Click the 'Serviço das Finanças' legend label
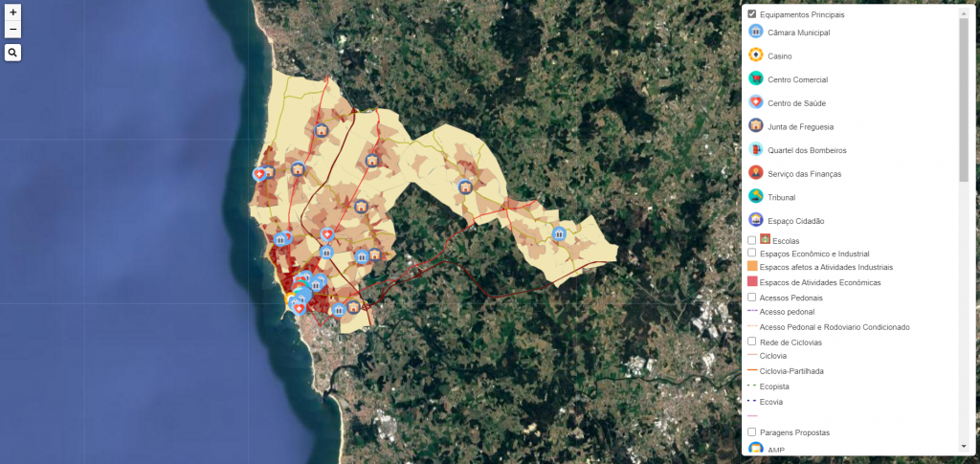Screen dimensions: 980x464 point(804,173)
